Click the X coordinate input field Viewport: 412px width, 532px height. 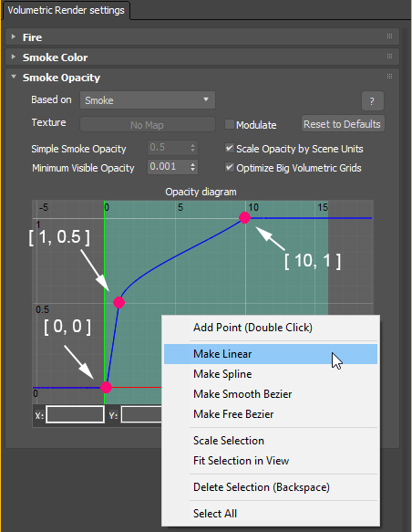[x=75, y=414]
